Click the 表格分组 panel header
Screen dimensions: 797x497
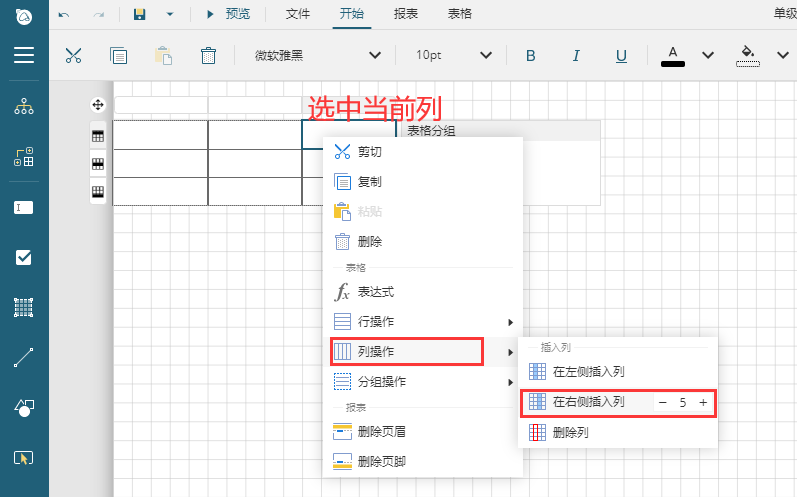[501, 131]
